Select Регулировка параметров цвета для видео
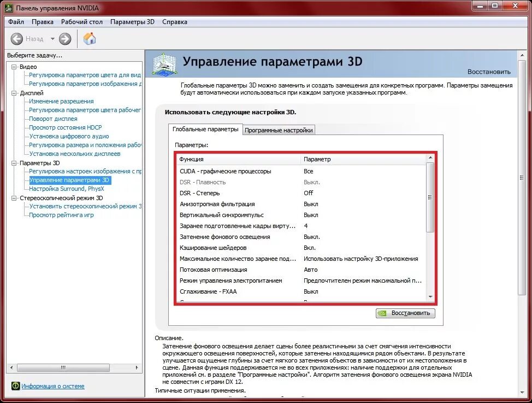 (85, 75)
